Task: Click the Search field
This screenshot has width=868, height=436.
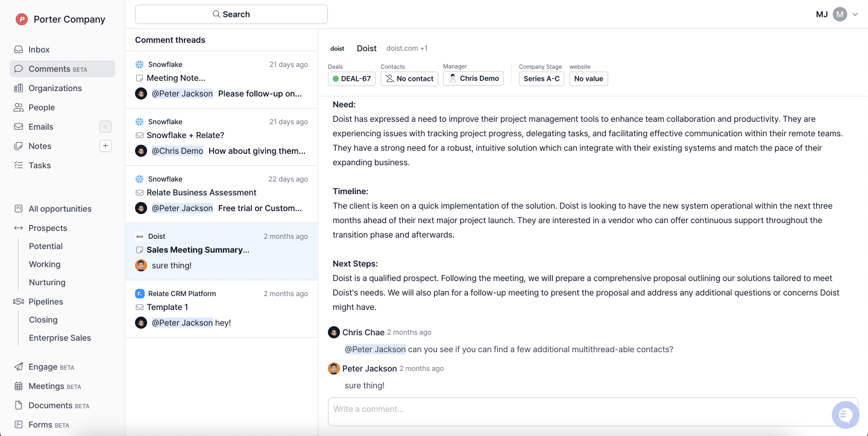Action: (x=231, y=14)
